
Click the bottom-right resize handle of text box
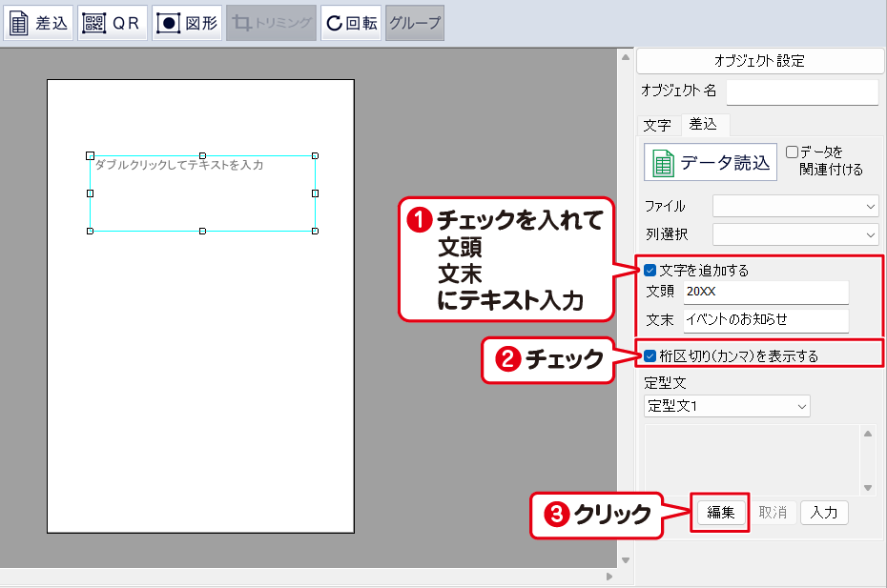(x=315, y=231)
